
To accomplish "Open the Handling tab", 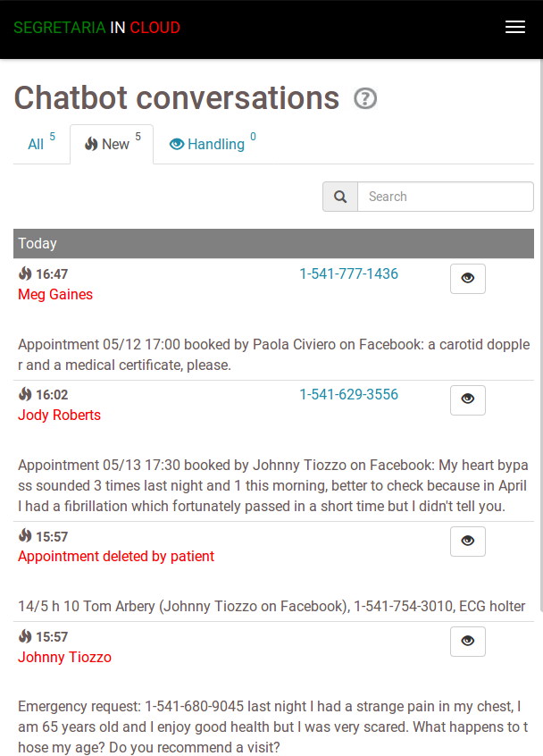I will (x=213, y=144).
